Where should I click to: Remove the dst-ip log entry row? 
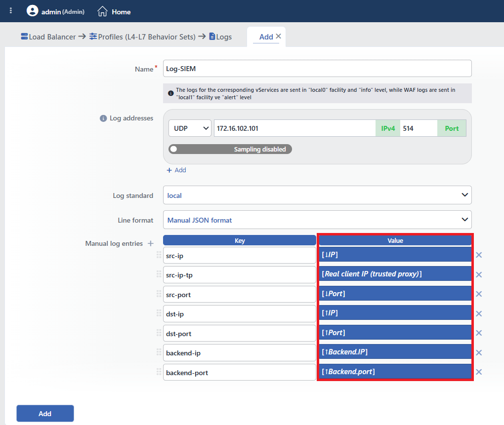(479, 313)
